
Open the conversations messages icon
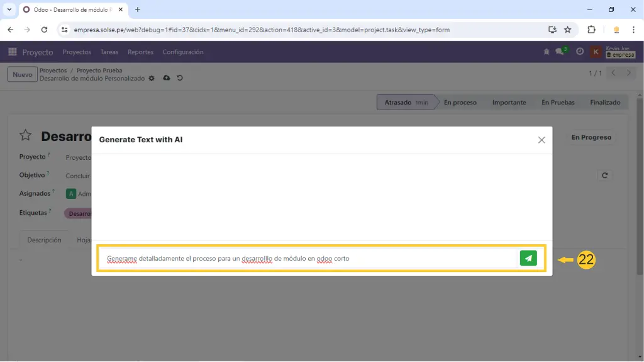(x=560, y=52)
